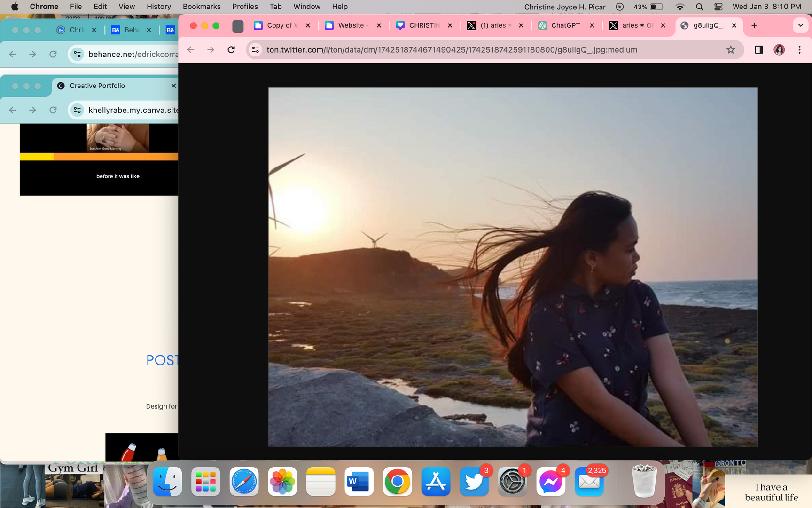Reload the twitter image page
Screen dimensions: 812x508
coord(231,50)
